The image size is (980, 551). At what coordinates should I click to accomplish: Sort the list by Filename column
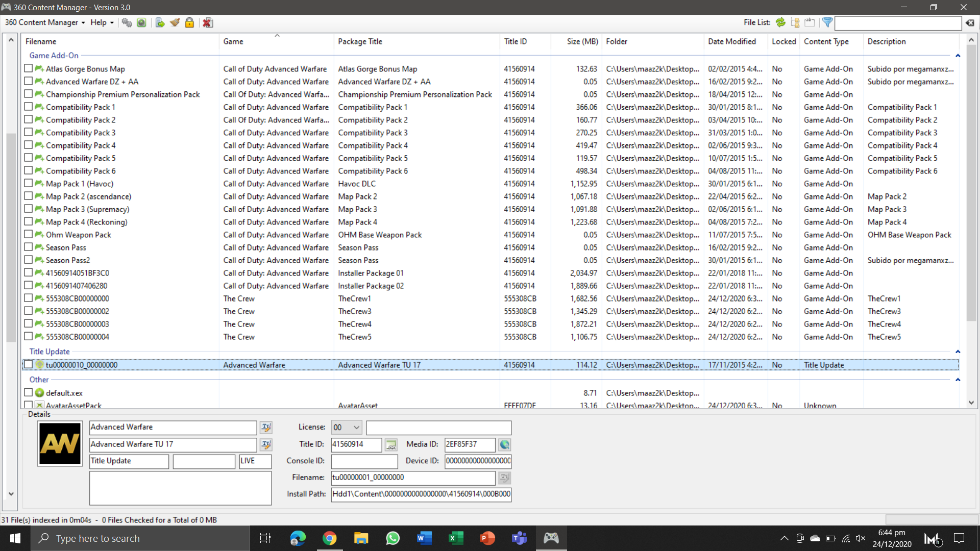pos(120,42)
